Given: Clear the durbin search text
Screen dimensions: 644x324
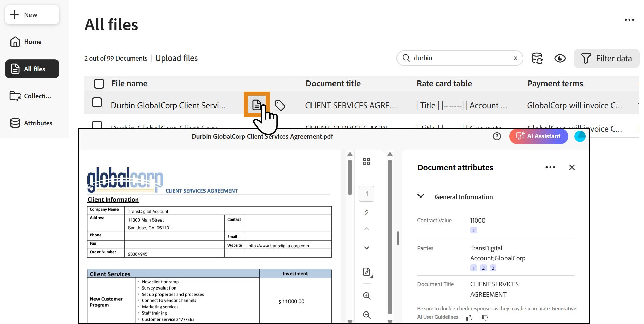Looking at the screenshot, I should click(515, 58).
